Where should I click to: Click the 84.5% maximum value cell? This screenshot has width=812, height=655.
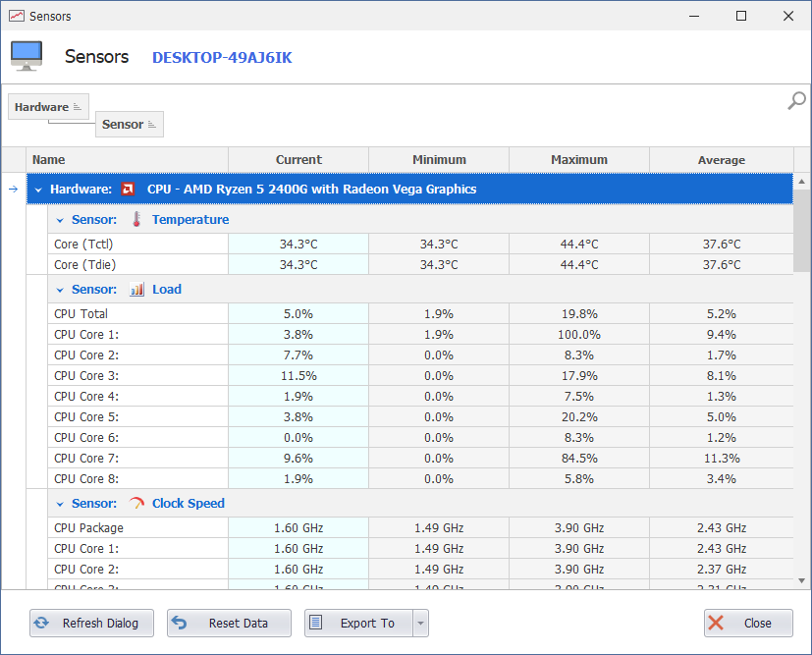point(579,459)
